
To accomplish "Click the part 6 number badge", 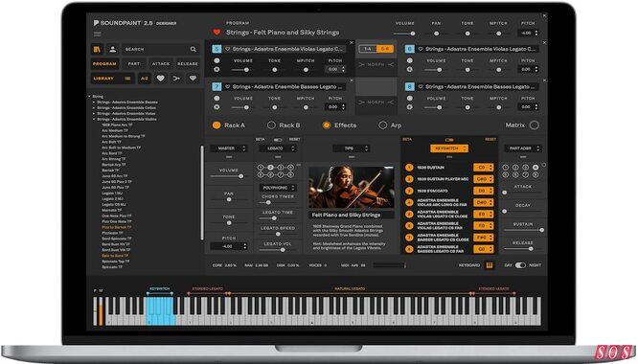I will [409, 49].
